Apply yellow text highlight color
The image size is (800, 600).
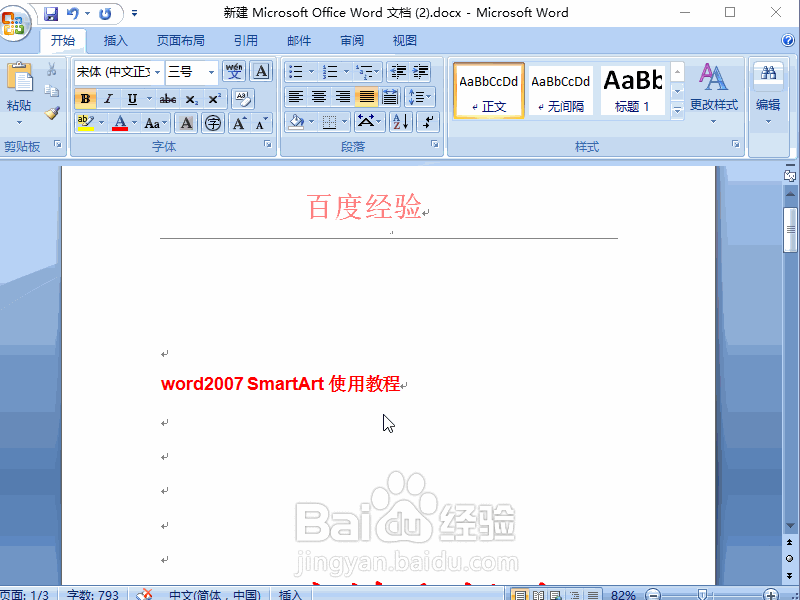(x=85, y=123)
